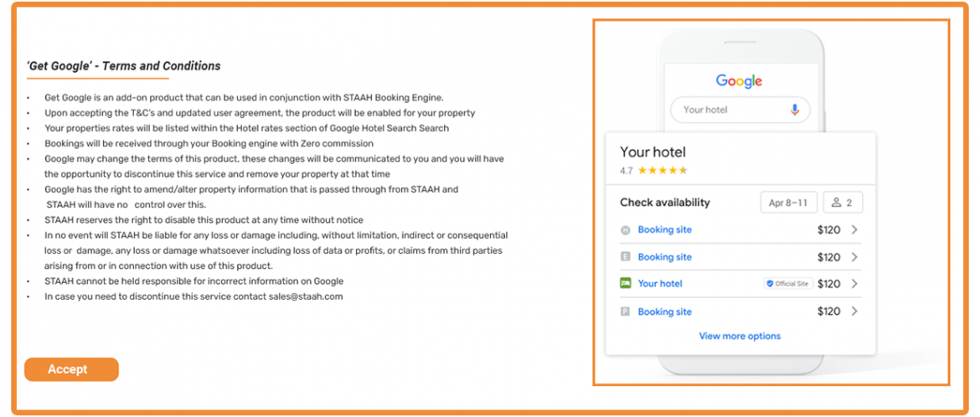Image resolution: width=980 pixels, height=417 pixels.
Task: Click the 'Your hotel' search field
Action: (x=729, y=110)
